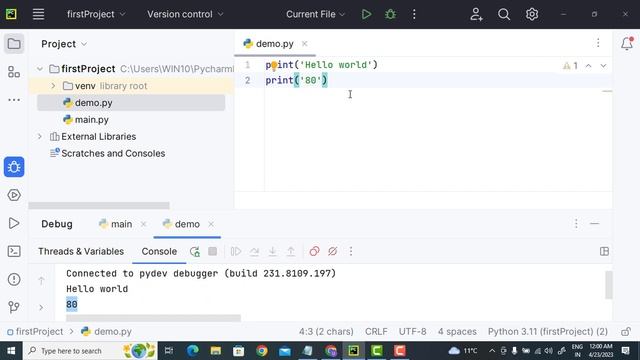
Task: Step into in debugger toolbar
Action: pyautogui.click(x=273, y=251)
